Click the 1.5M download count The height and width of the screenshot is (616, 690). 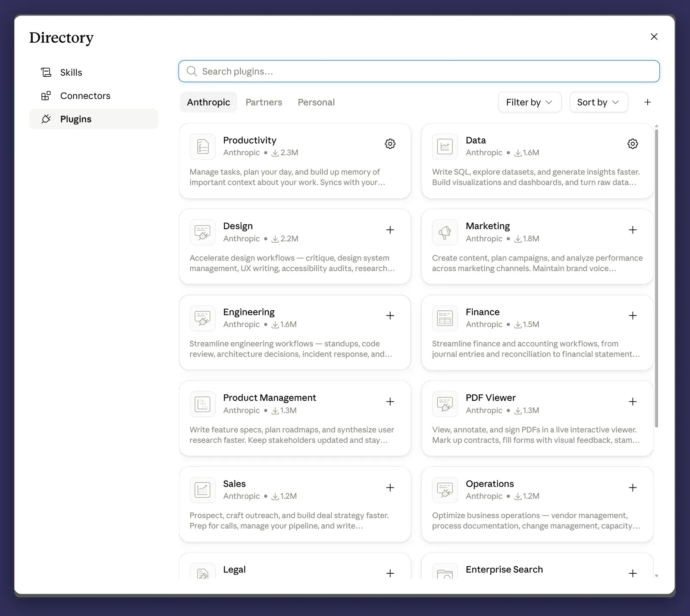[x=527, y=324]
